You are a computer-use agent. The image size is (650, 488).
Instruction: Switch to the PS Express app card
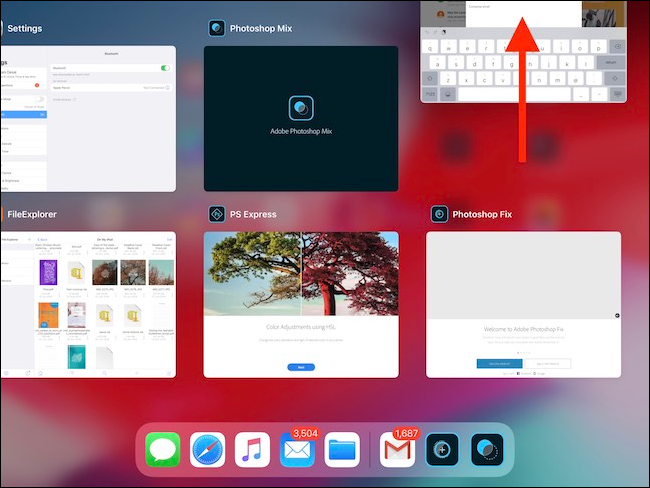click(301, 304)
